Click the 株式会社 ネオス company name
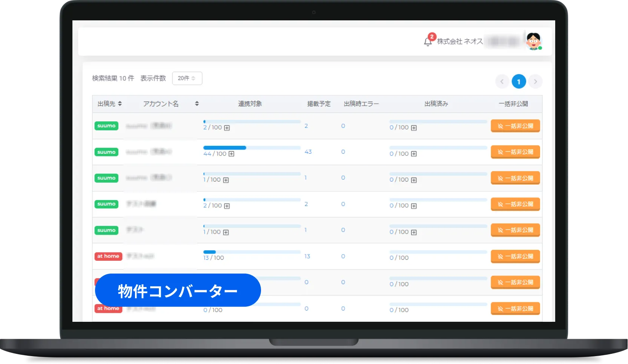 (x=460, y=41)
